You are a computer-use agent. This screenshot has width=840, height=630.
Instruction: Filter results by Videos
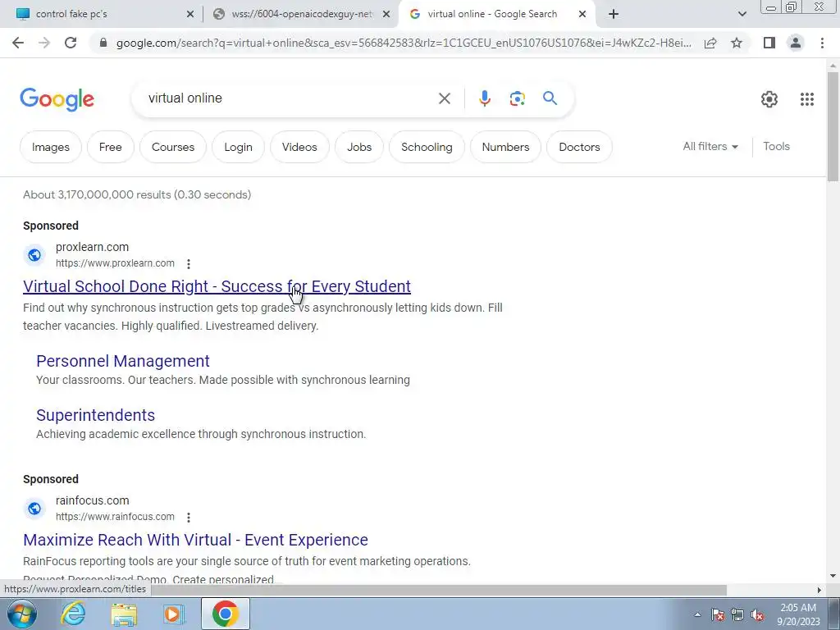click(299, 147)
